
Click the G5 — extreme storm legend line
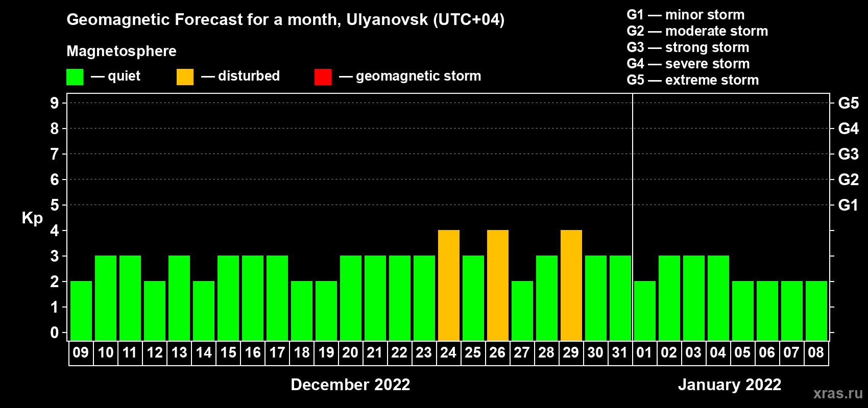pos(693,80)
